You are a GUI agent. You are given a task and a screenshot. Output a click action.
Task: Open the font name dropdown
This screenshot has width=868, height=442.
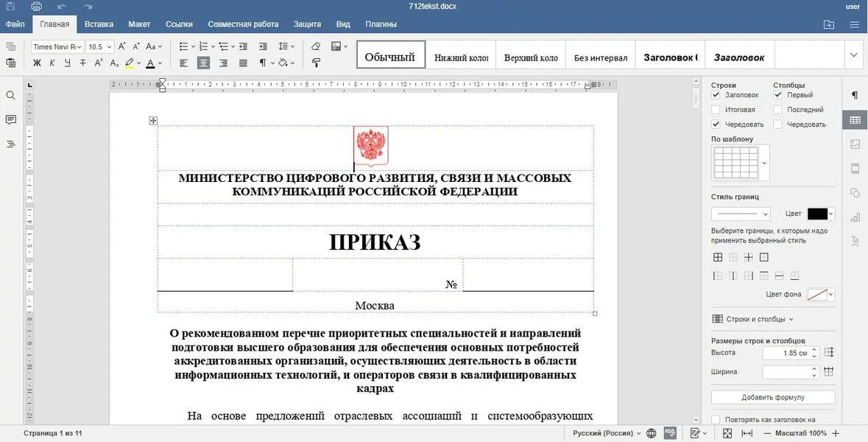80,47
